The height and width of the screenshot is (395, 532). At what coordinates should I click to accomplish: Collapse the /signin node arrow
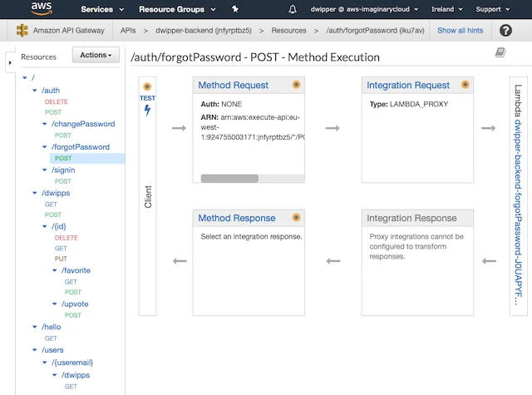tap(44, 170)
